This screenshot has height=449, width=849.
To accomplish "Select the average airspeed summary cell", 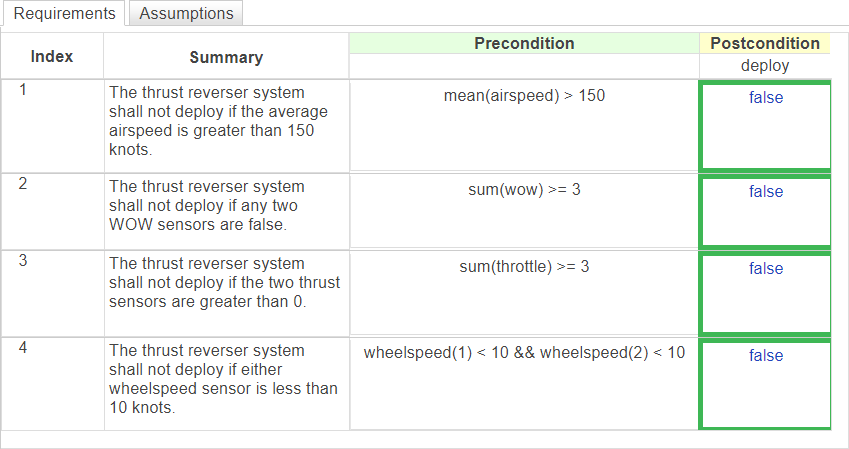I will click(x=226, y=126).
